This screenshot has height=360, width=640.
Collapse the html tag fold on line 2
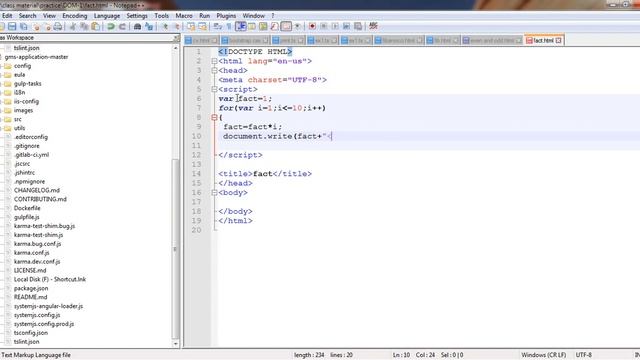tap(214, 61)
